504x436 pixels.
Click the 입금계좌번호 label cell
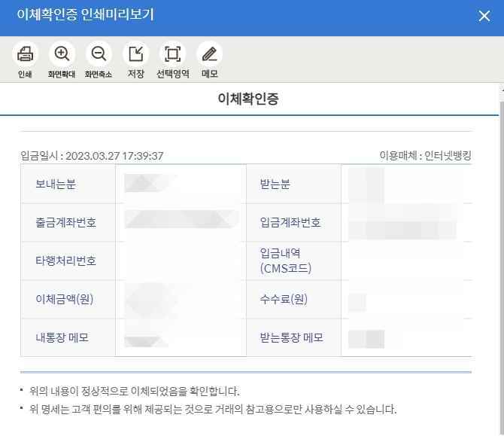click(x=294, y=222)
